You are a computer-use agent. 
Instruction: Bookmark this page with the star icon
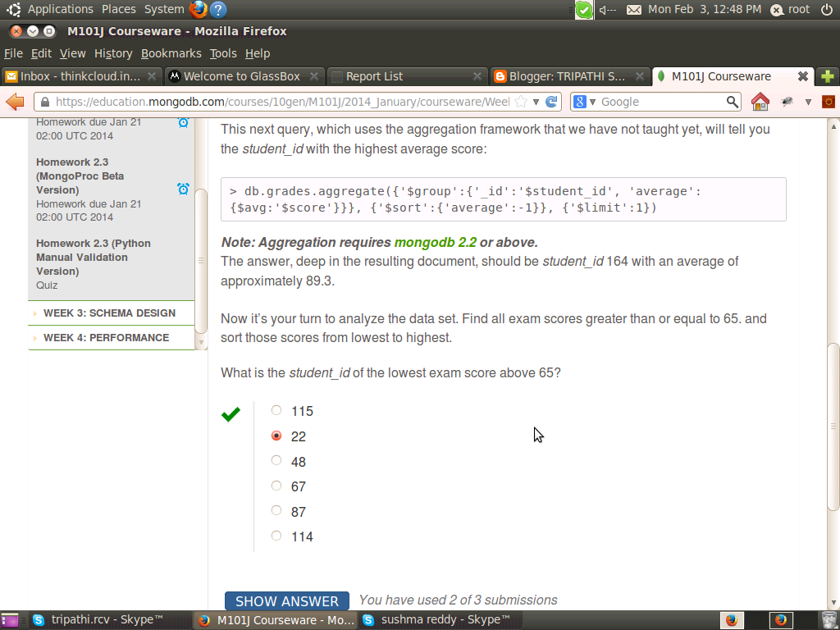coord(520,101)
